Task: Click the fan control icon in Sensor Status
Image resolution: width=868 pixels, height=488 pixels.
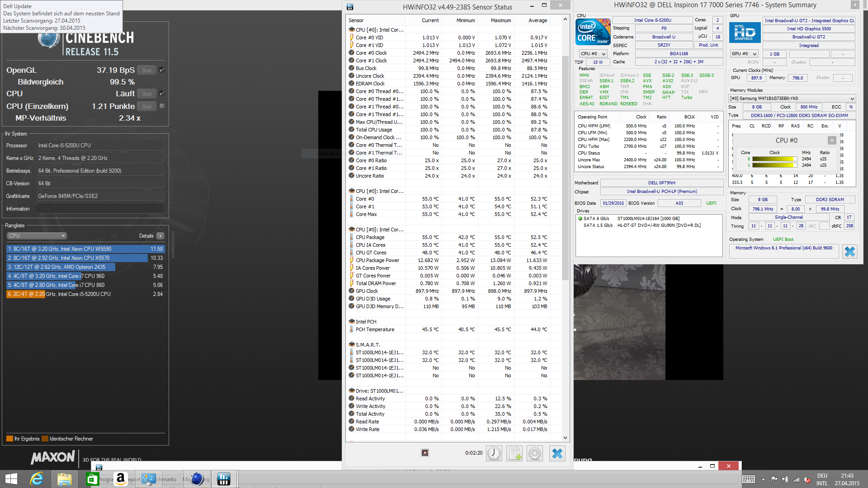Action: coord(425,453)
